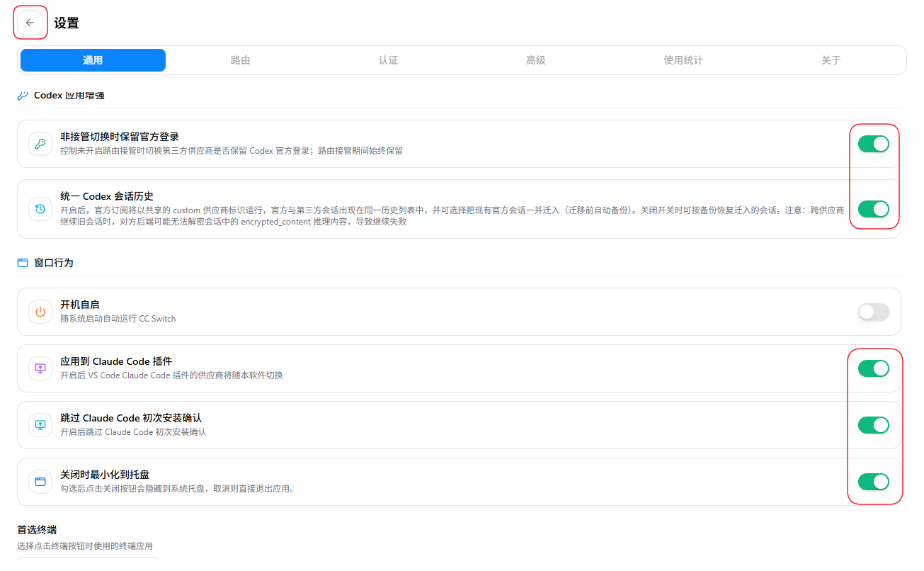Click the 窗口行为 section heading
924x571 pixels.
(x=54, y=263)
